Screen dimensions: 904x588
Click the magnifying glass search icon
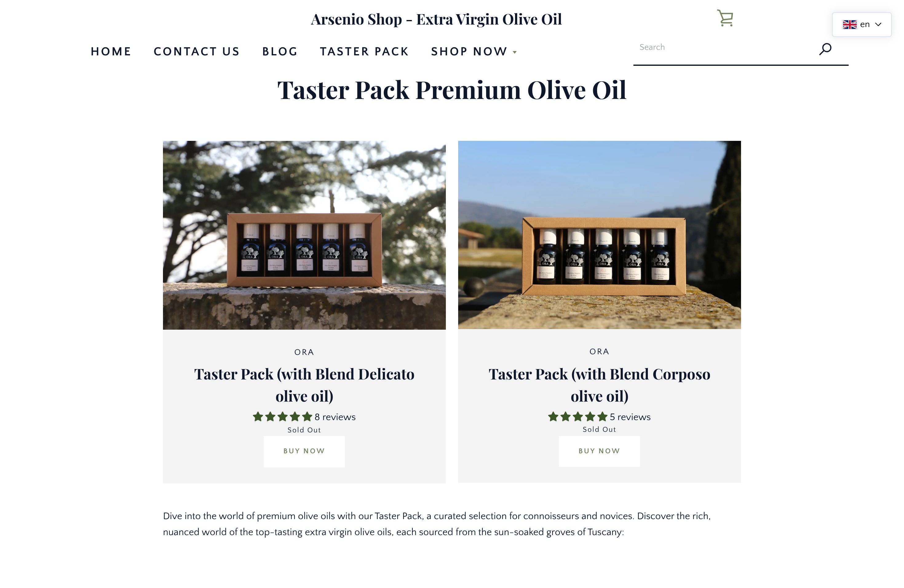tap(825, 49)
